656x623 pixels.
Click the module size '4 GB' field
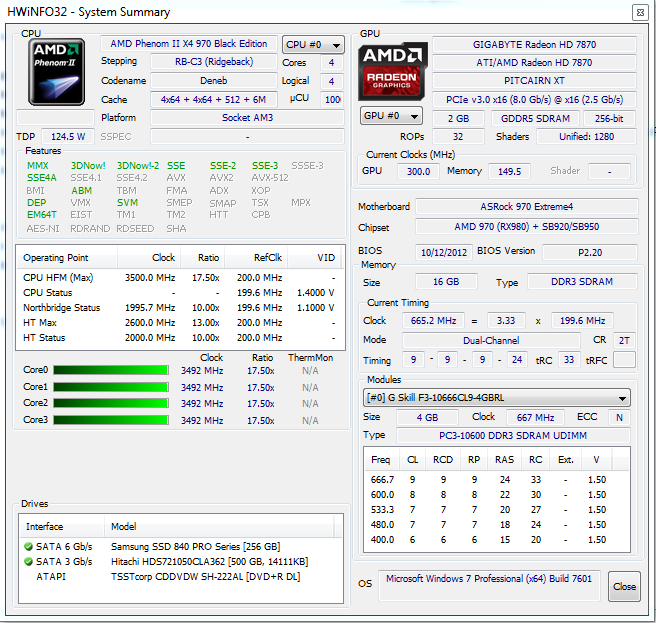[x=427, y=417]
